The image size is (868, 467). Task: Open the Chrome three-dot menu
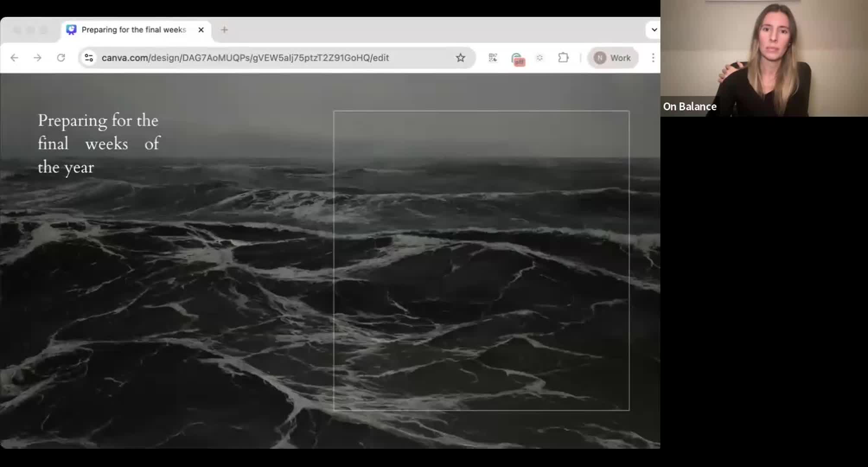[653, 58]
